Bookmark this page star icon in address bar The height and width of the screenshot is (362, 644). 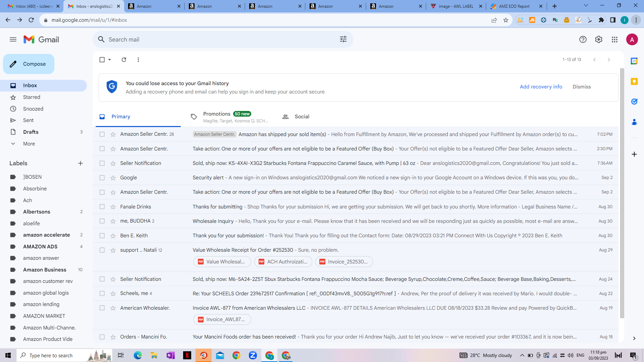click(x=506, y=20)
